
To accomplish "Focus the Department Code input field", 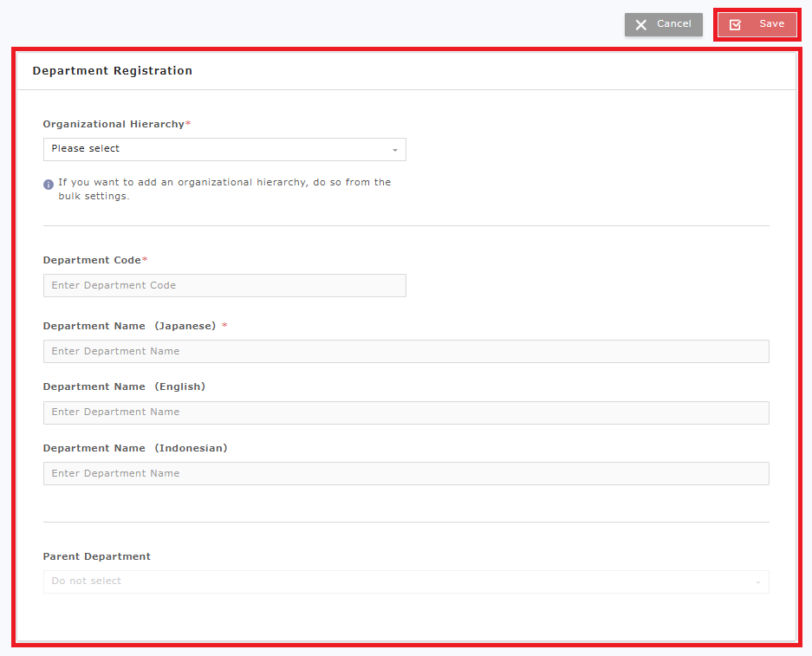I will pos(224,286).
